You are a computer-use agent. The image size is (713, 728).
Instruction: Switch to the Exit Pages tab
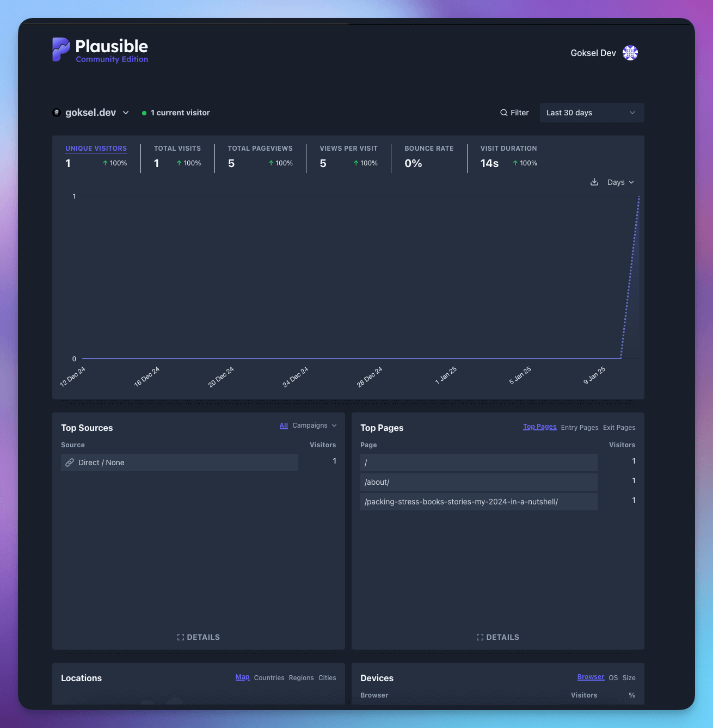619,428
